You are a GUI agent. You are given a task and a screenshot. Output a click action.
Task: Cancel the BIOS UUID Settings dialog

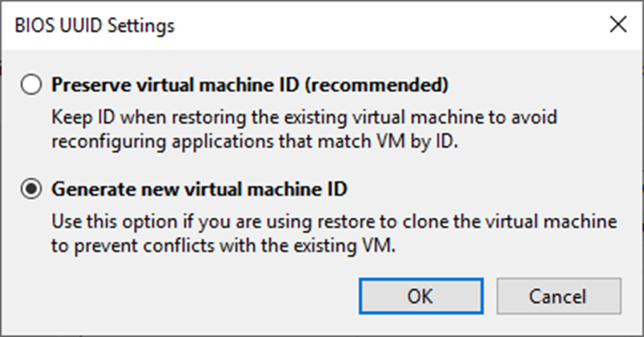(x=558, y=296)
